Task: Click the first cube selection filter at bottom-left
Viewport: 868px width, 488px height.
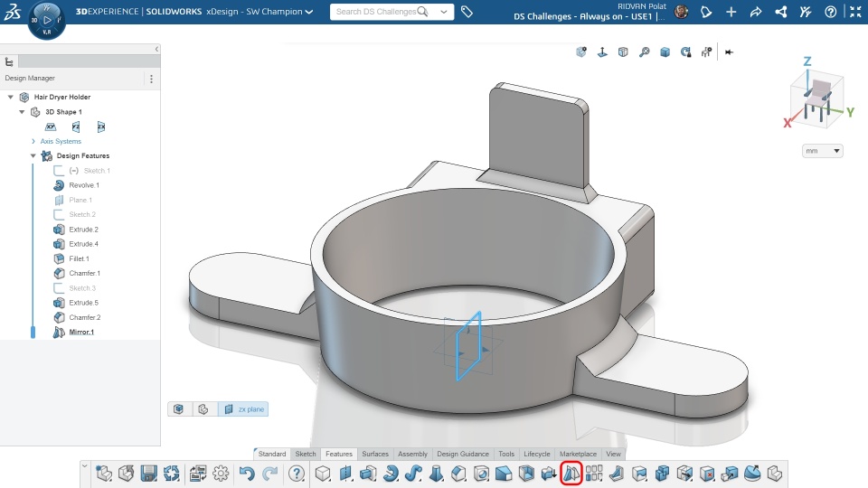Action: (x=178, y=408)
